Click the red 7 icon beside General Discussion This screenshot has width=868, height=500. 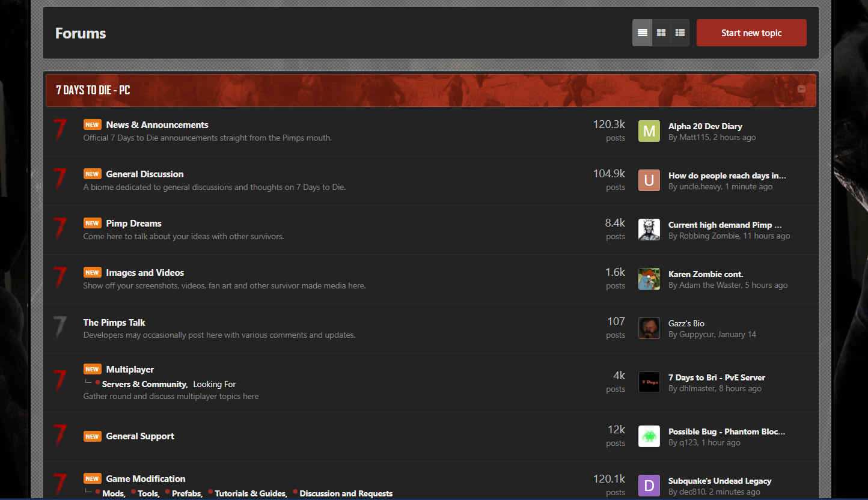point(60,179)
